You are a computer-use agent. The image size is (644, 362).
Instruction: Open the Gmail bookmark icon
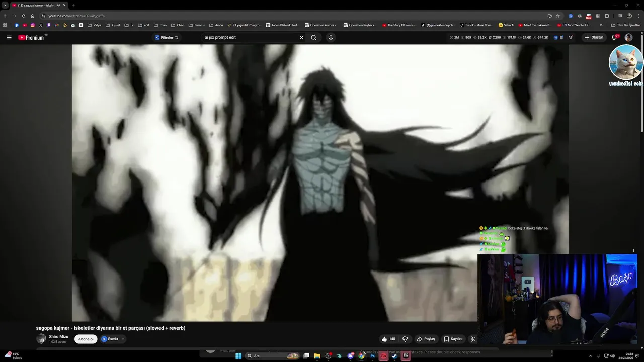(57, 25)
